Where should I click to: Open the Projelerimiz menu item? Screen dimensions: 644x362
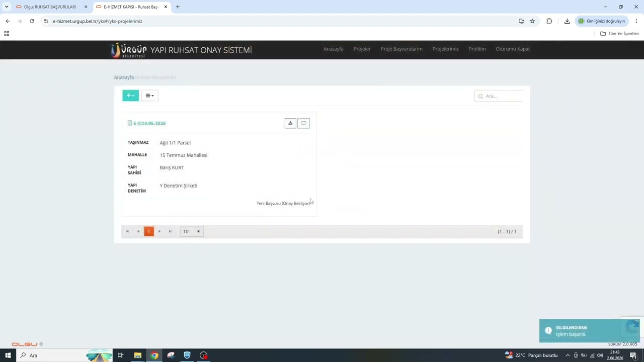pyautogui.click(x=445, y=49)
